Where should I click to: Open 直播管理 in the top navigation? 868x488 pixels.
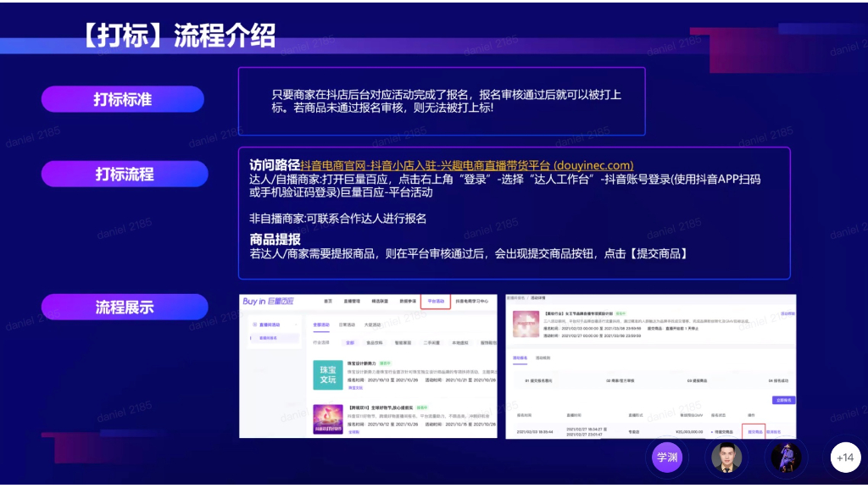(352, 301)
